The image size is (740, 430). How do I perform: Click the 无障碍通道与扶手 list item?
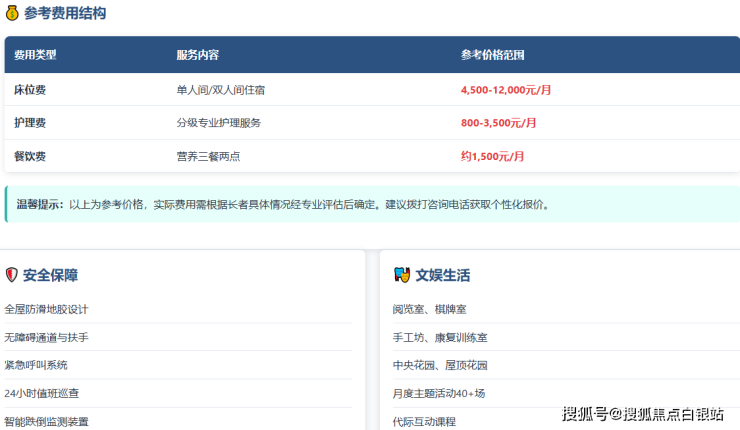click(46, 337)
